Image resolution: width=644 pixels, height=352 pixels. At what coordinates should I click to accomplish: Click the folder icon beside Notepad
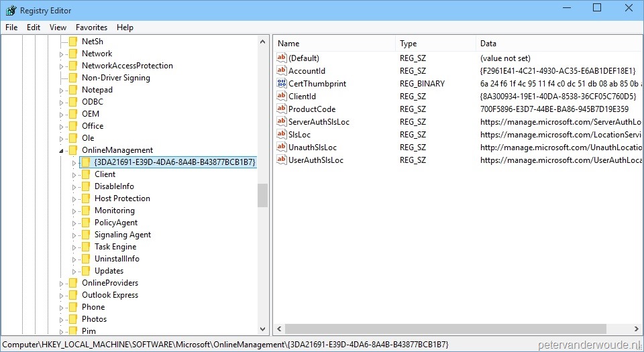pyautogui.click(x=73, y=90)
